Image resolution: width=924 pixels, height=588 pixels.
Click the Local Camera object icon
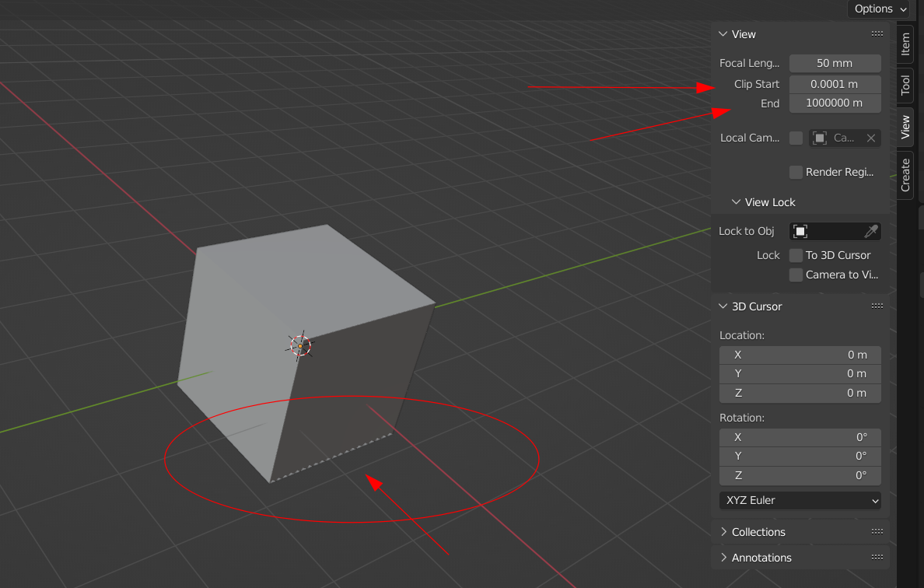819,138
